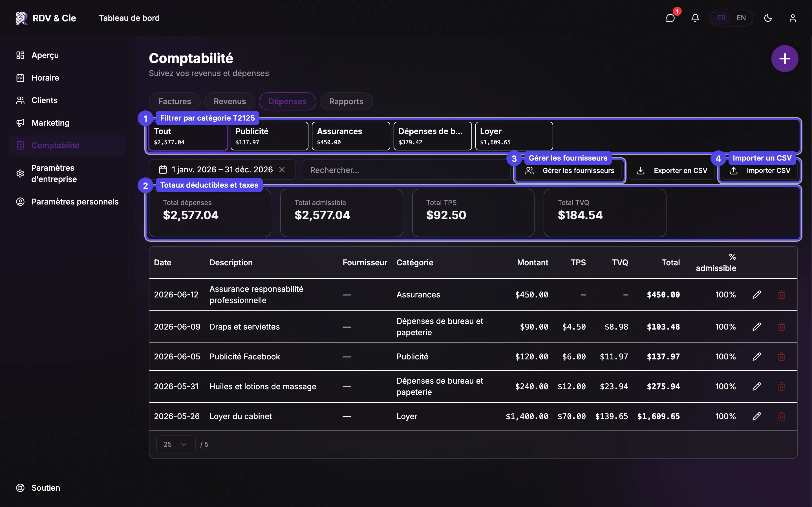Screen dimensions: 812x507
Task: Open the chat messages icon with badge
Action: pyautogui.click(x=670, y=18)
